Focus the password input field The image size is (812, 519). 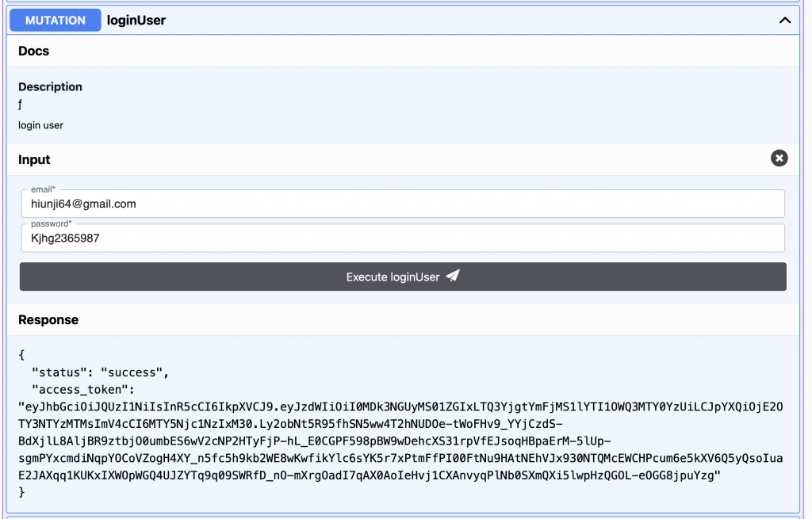pos(403,238)
